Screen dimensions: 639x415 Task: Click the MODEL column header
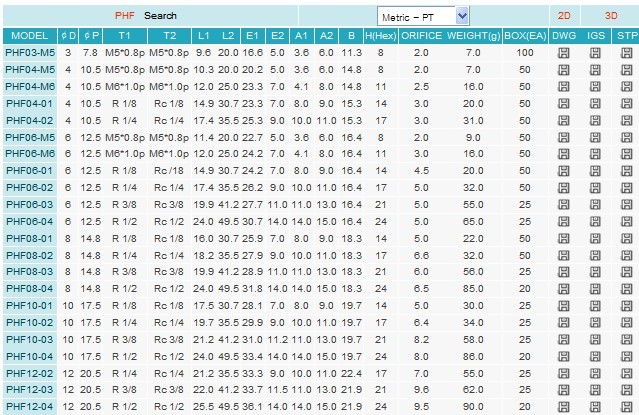[29, 35]
